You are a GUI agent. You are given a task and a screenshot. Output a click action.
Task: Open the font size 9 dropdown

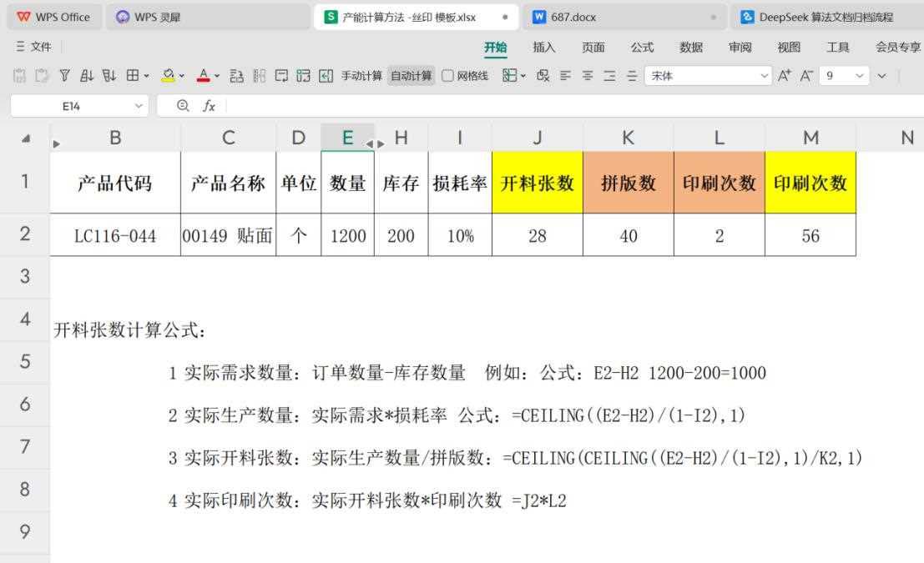click(x=859, y=76)
